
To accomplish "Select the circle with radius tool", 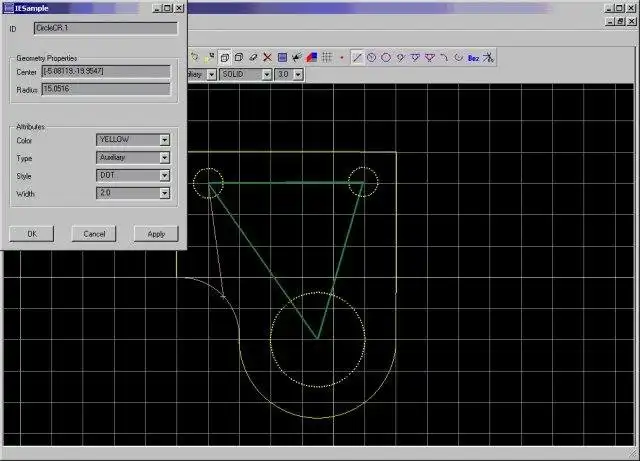I will [x=371, y=58].
